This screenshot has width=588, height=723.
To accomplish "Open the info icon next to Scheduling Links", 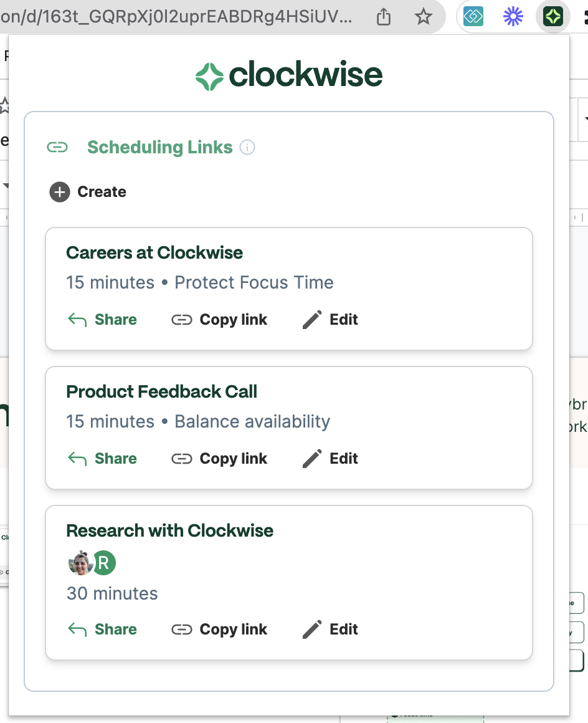I will pyautogui.click(x=247, y=147).
